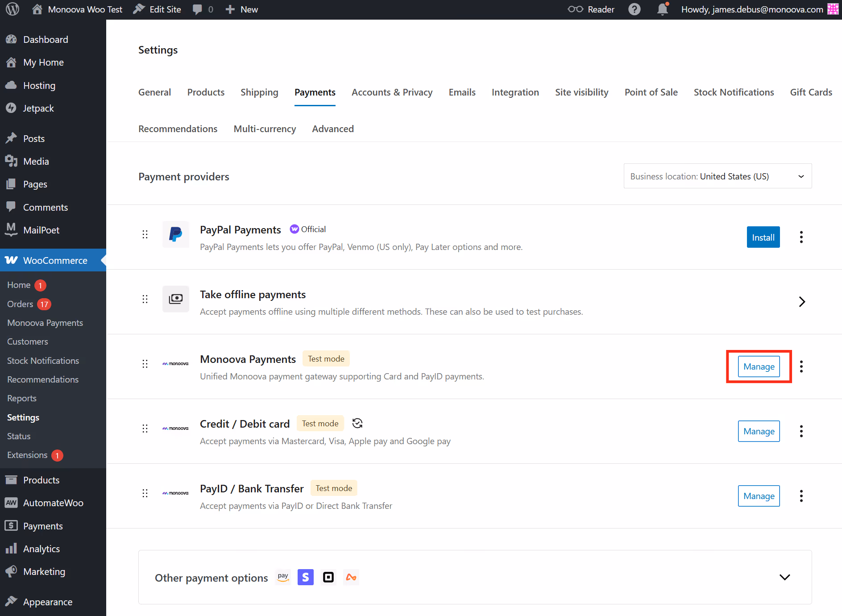Click the drag handle for PayID / Bank Transfer
Viewport: 842px width, 616px height.
click(x=145, y=493)
